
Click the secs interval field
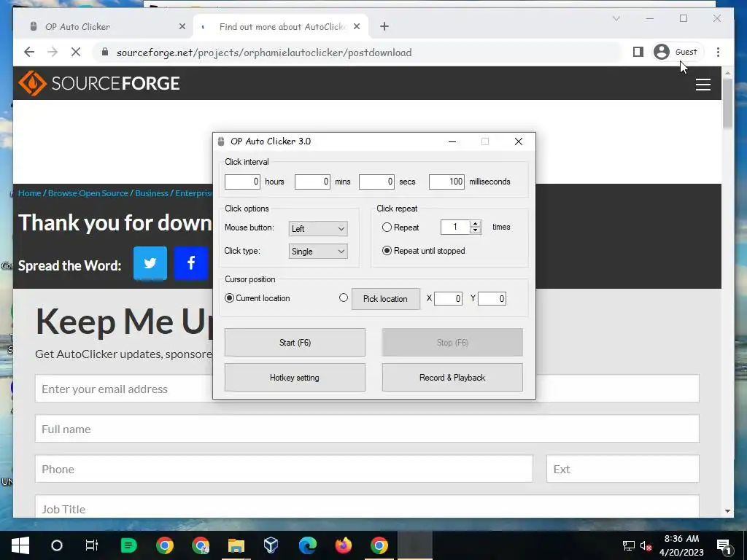point(376,182)
